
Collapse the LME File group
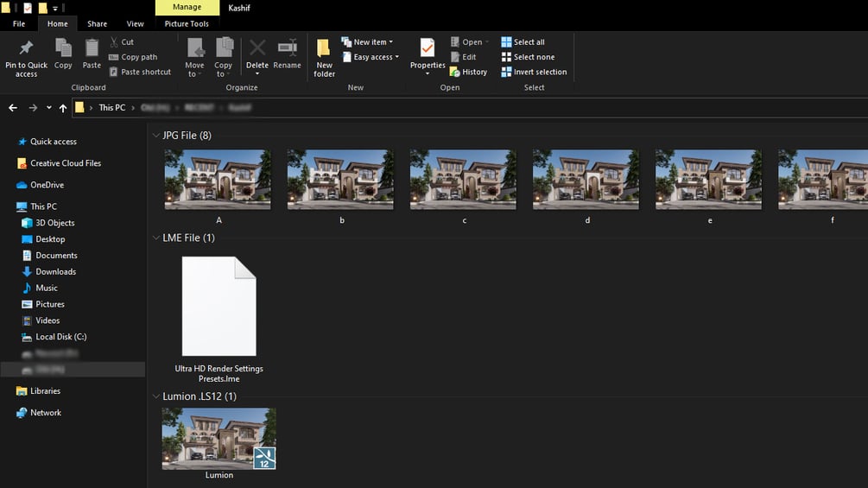point(156,238)
